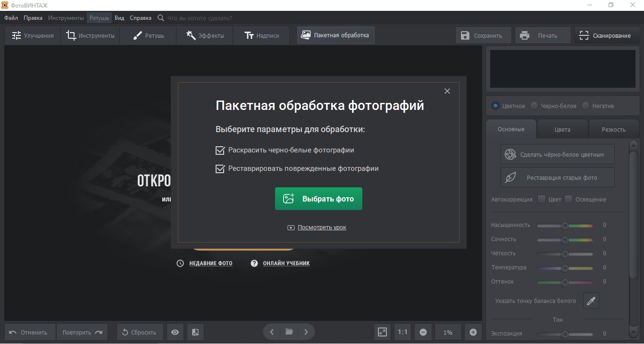Click the preview thumbnail area in right panel
Image resolution: width=644 pixels, height=344 pixels.
[x=562, y=69]
